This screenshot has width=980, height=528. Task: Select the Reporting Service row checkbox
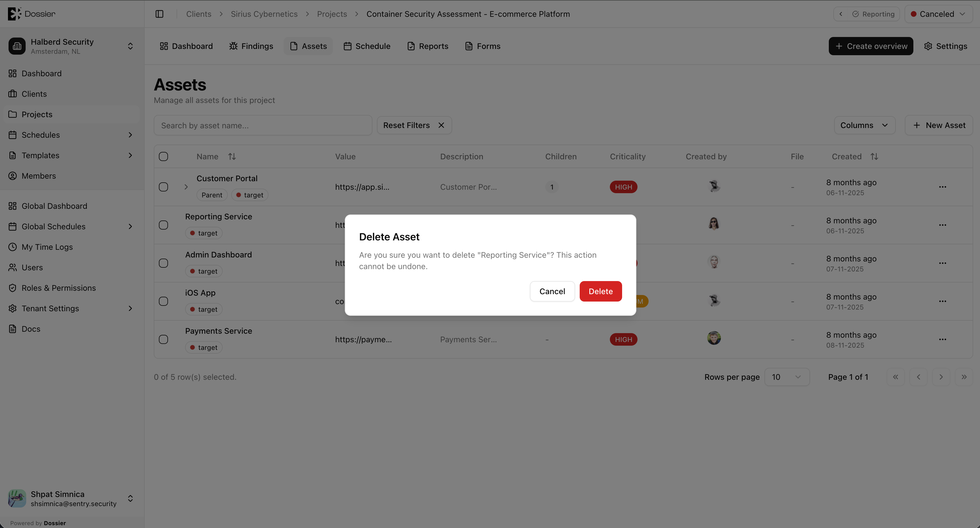[x=164, y=225]
